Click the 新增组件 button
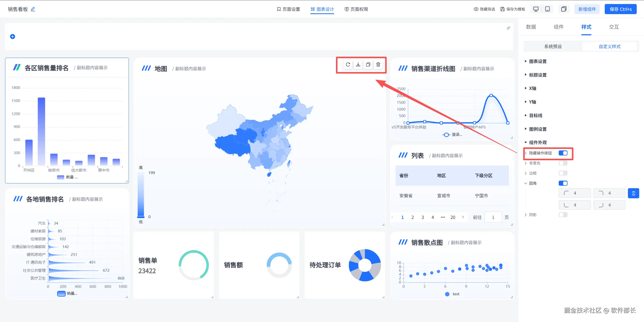This screenshot has width=644, height=322. click(x=587, y=9)
